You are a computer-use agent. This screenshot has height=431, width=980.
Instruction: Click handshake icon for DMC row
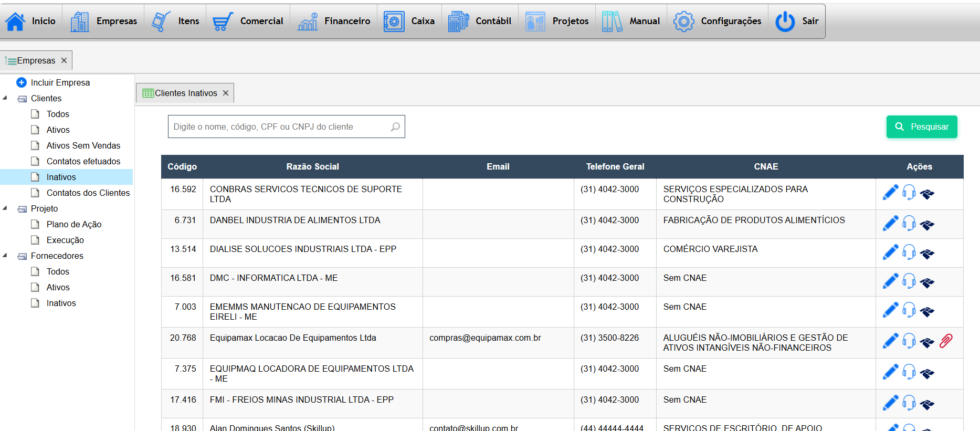click(x=927, y=283)
